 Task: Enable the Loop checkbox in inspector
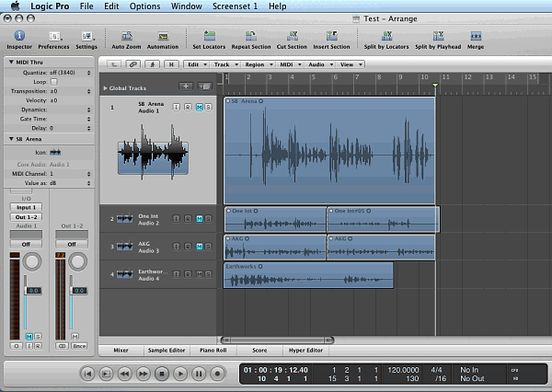53,82
